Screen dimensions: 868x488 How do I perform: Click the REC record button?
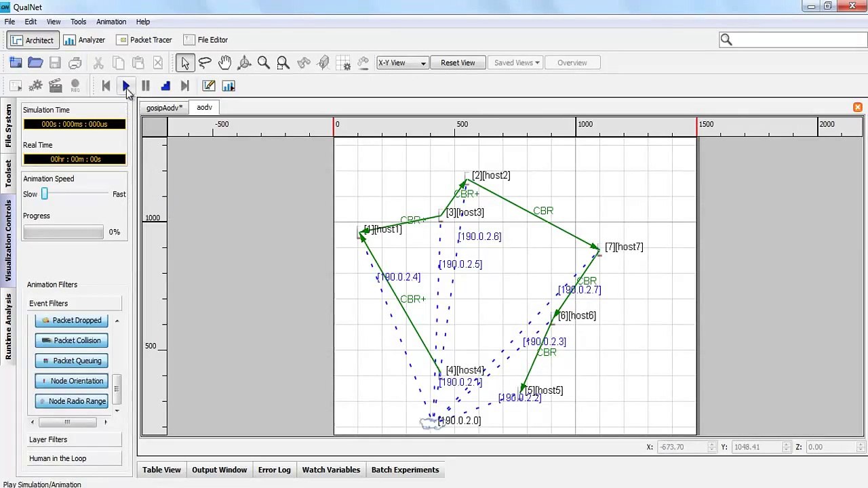(x=75, y=86)
